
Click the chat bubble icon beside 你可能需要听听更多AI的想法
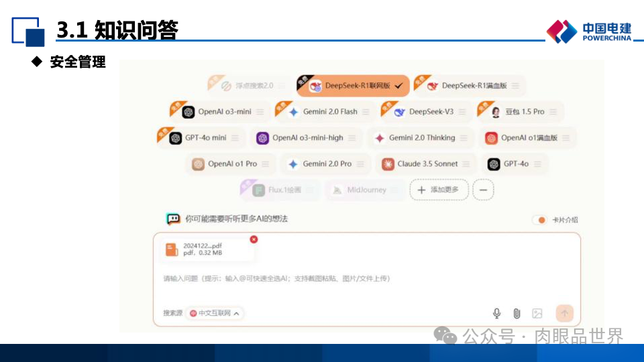tap(173, 219)
